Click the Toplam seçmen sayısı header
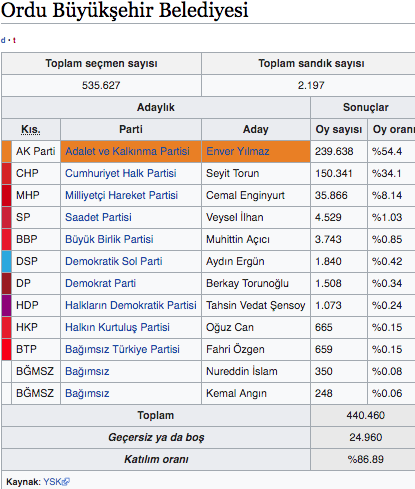Viewport: 415px width, 489px height. click(x=101, y=63)
